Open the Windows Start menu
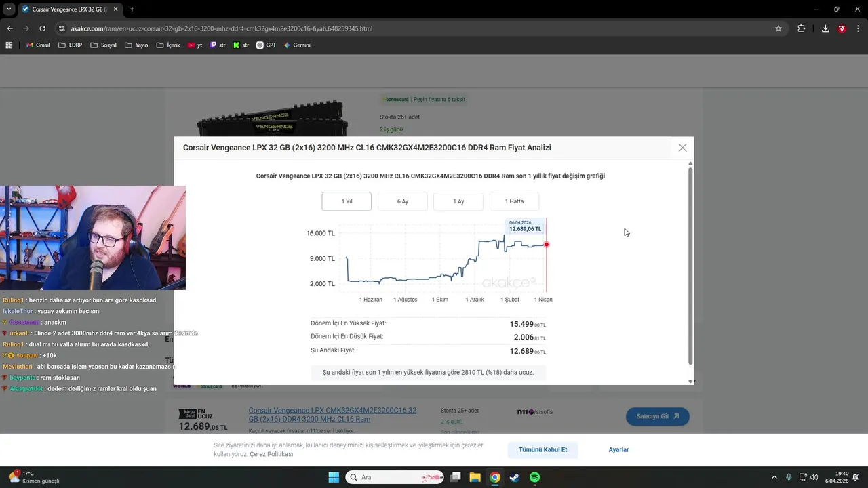 point(334,477)
